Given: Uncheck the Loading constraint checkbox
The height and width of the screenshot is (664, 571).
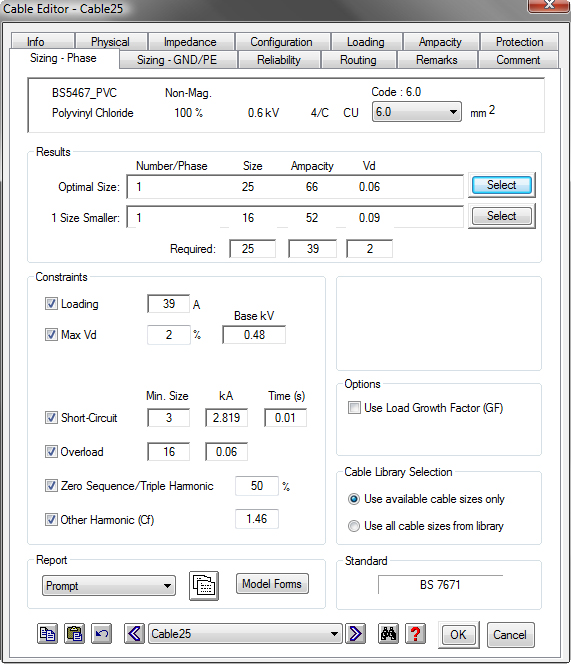Looking at the screenshot, I should click(51, 304).
